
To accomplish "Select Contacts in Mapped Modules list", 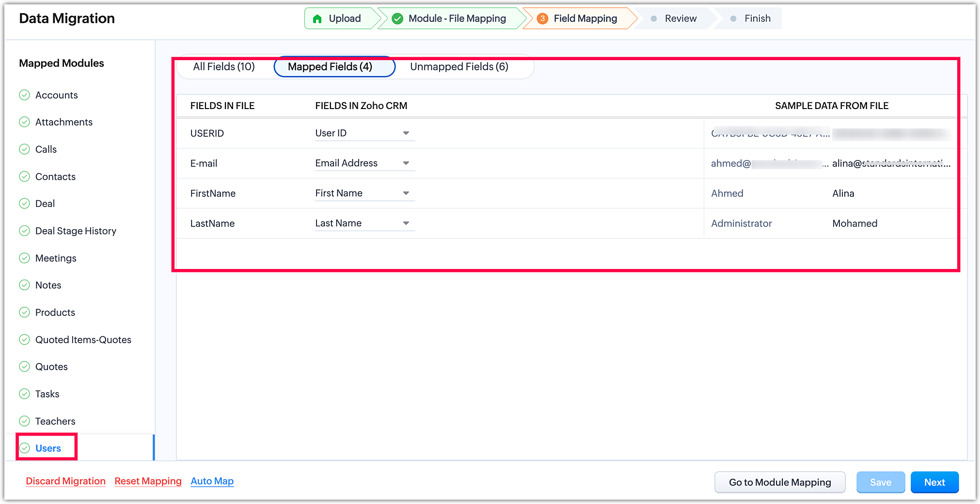I will point(55,177).
